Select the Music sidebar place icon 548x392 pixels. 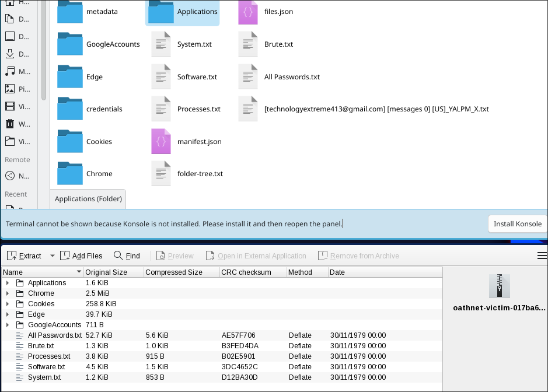tap(10, 71)
